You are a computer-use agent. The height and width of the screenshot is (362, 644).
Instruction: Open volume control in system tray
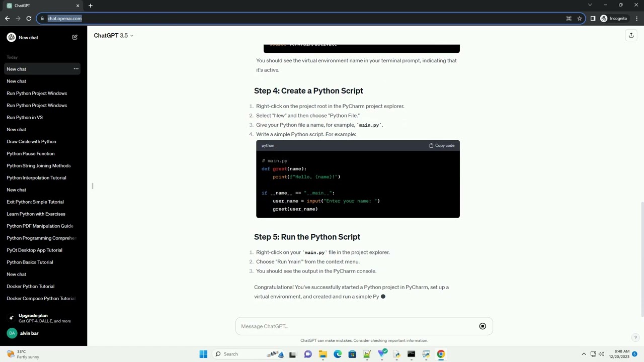[x=601, y=354]
